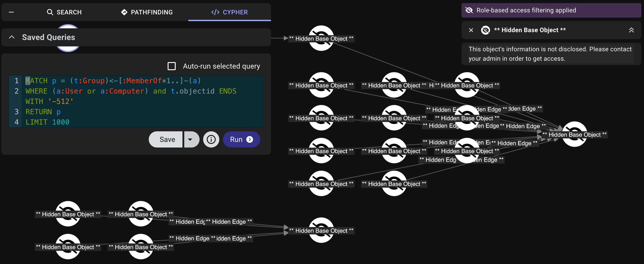Screen dimensions: 644x264
Task: Dismiss the Hidden Base Object panel with the X
Action: click(471, 30)
